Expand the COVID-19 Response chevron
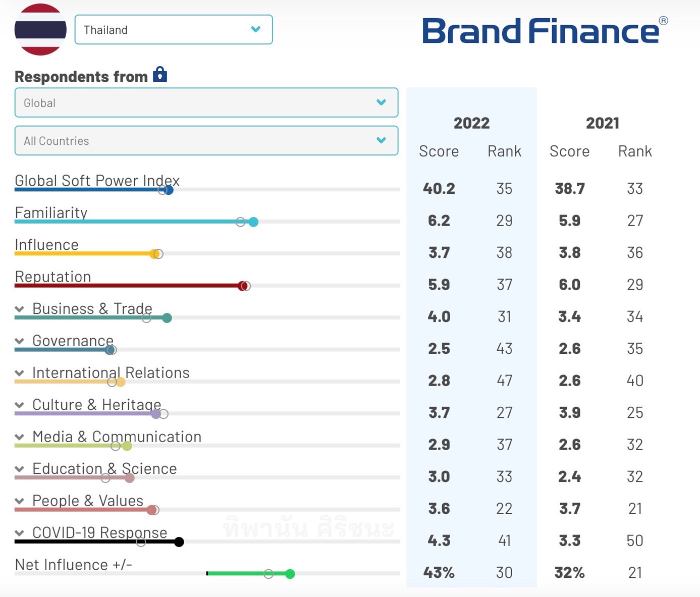Viewport: 700px width, 597px height. (x=20, y=533)
